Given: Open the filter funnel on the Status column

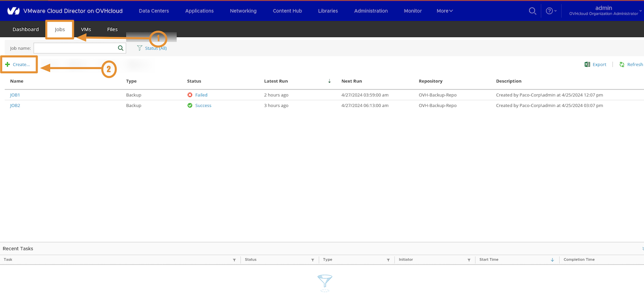Looking at the screenshot, I should click(312, 260).
